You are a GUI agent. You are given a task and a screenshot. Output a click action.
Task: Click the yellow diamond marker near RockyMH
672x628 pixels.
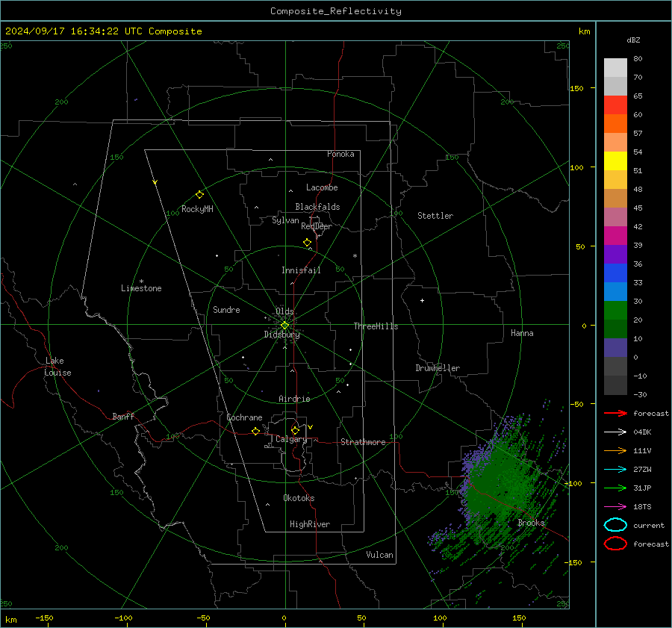[199, 195]
